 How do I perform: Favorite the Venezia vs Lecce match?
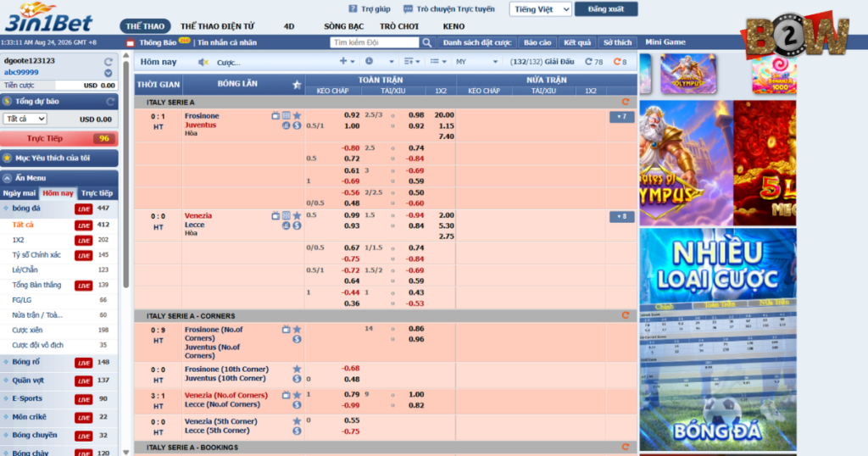298,216
